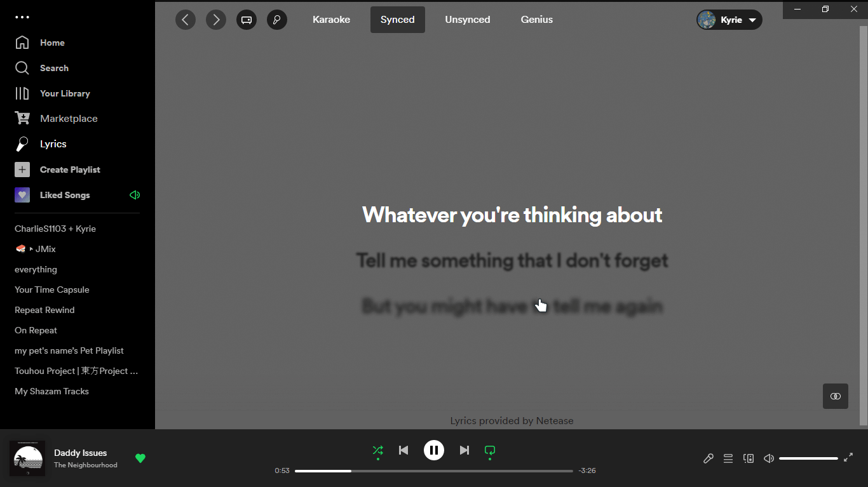The image size is (868, 487).
Task: Open the Repeat Rewind playlist
Action: 44,310
